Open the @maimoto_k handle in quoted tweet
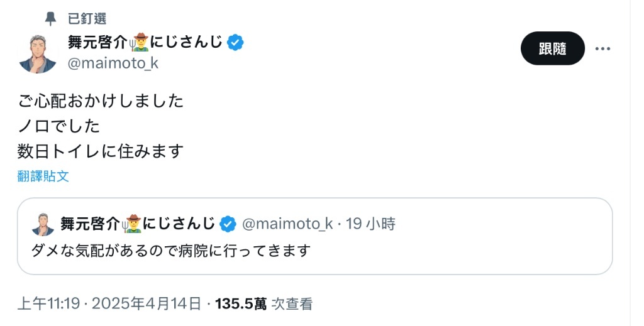 click(x=287, y=224)
